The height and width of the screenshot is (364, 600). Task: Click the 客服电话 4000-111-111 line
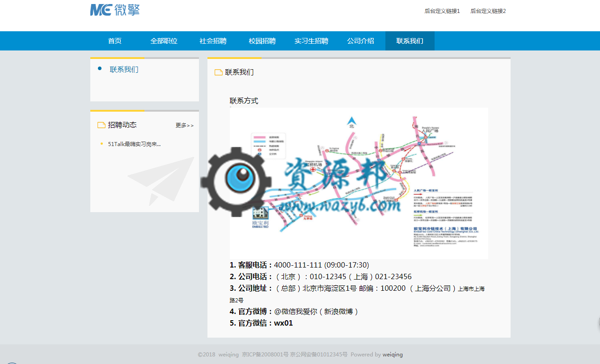(300, 265)
